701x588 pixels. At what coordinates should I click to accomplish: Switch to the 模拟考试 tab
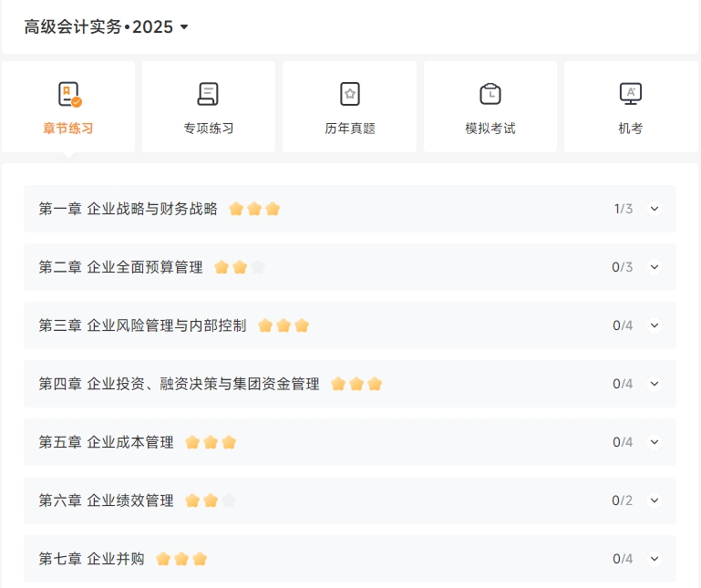pos(490,129)
